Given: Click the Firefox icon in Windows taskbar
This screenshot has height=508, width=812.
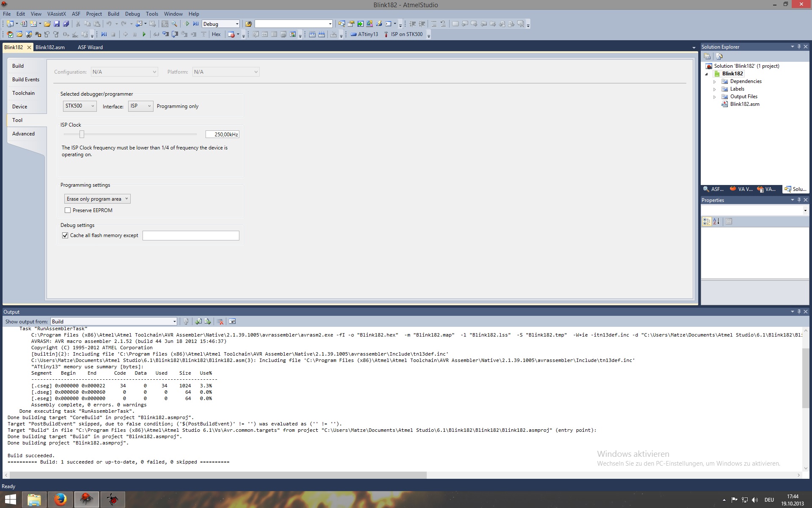Looking at the screenshot, I should [x=60, y=500].
